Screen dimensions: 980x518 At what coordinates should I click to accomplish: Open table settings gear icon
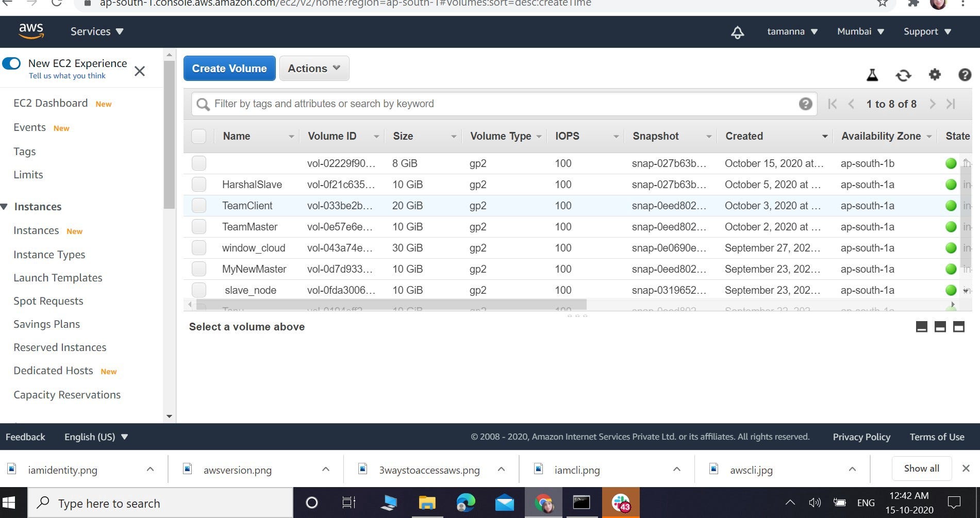point(935,75)
